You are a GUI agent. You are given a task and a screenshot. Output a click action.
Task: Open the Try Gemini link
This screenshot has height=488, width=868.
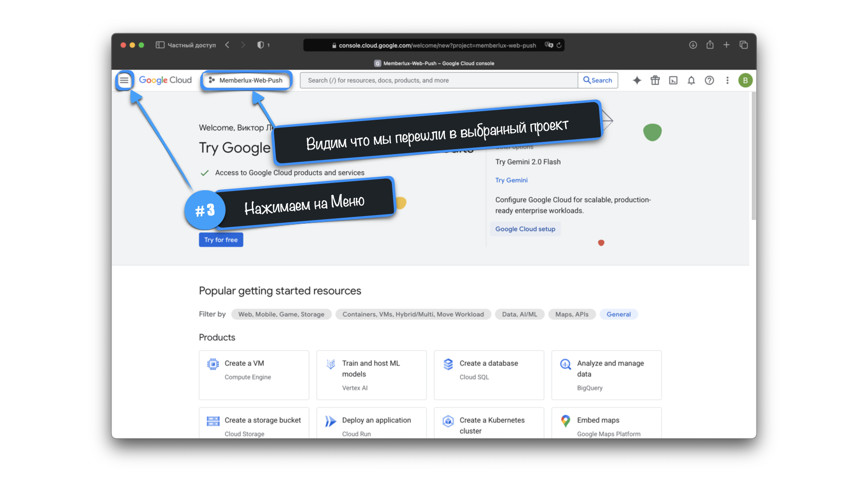point(511,180)
